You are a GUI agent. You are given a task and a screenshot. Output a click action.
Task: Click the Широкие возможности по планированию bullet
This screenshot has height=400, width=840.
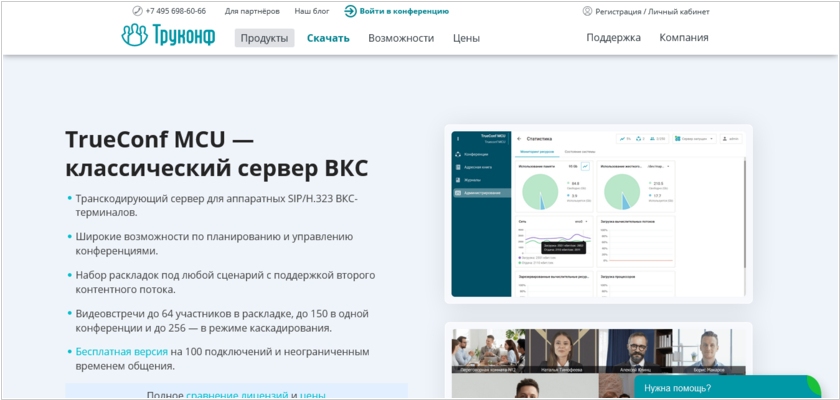(x=214, y=244)
